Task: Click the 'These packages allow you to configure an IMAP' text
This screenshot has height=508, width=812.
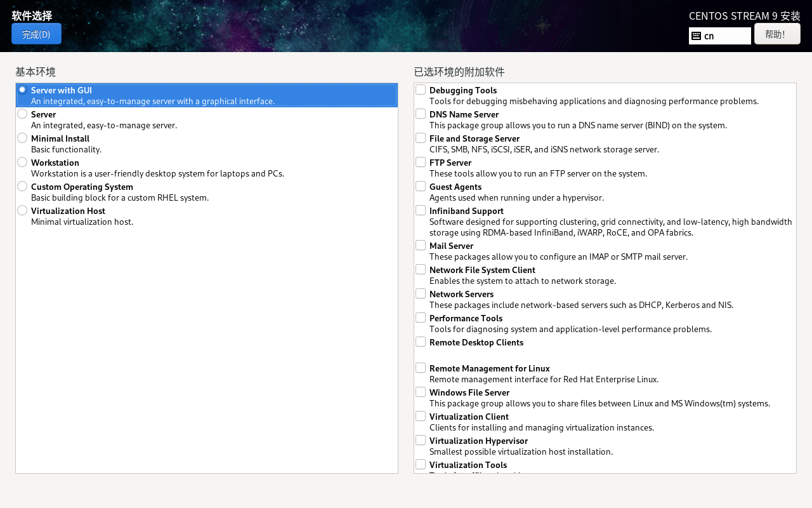Action: coord(558,257)
